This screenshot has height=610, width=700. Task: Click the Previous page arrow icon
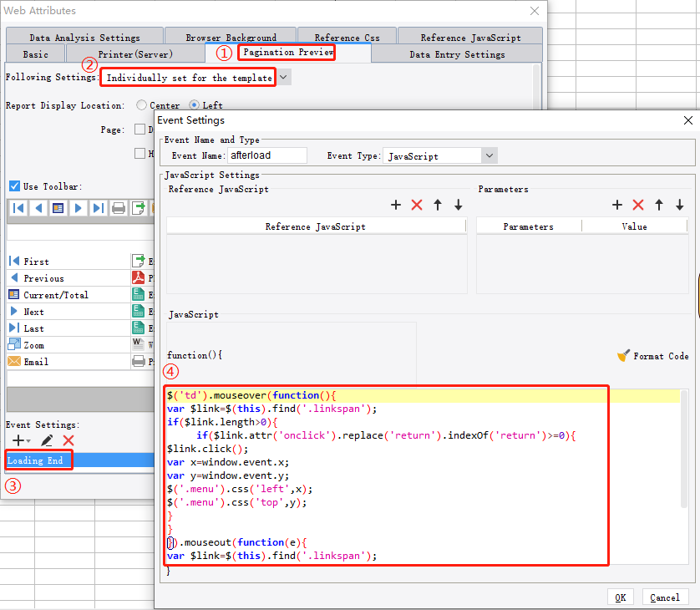(13, 277)
